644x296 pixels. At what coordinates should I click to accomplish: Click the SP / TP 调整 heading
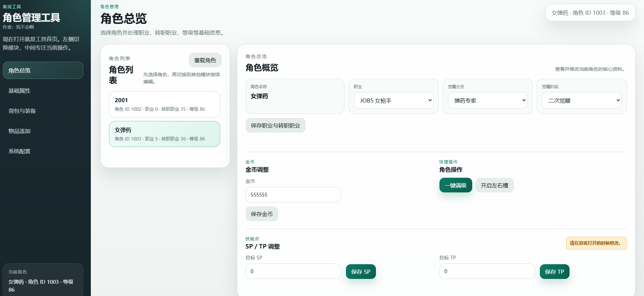[263, 246]
